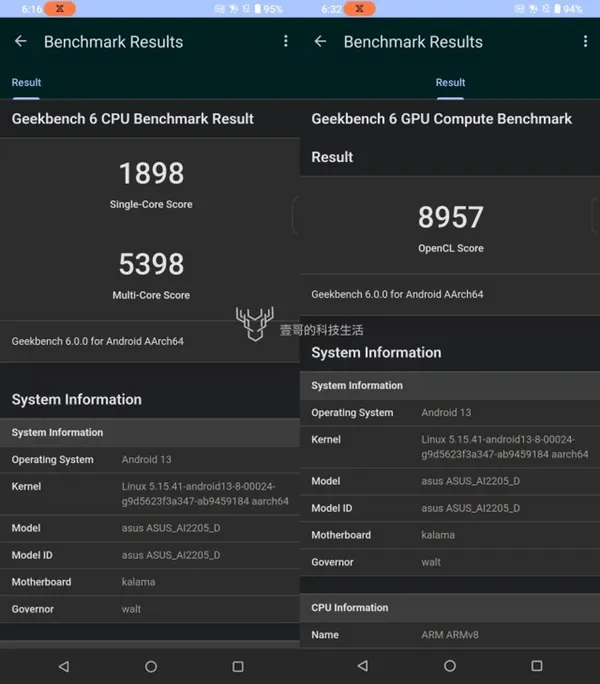Tap Geekbench 6 GPU Compute Benchmark heading

442,119
